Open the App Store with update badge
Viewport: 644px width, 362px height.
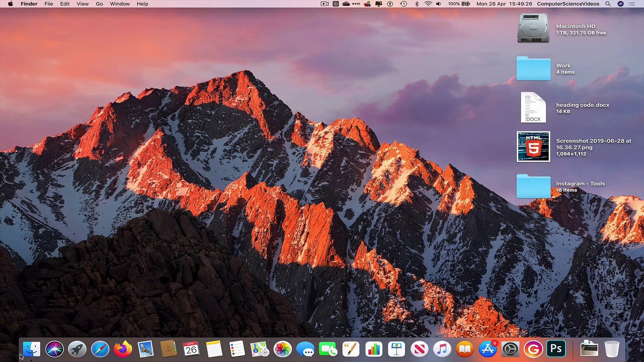488,348
